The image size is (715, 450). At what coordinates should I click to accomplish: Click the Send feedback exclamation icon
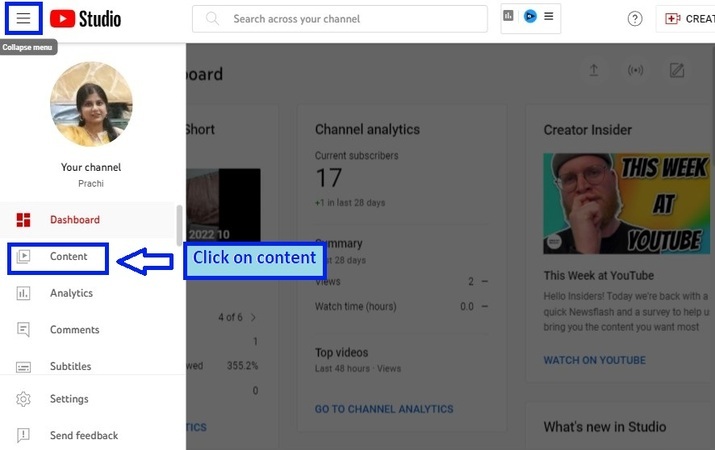[x=23, y=435]
